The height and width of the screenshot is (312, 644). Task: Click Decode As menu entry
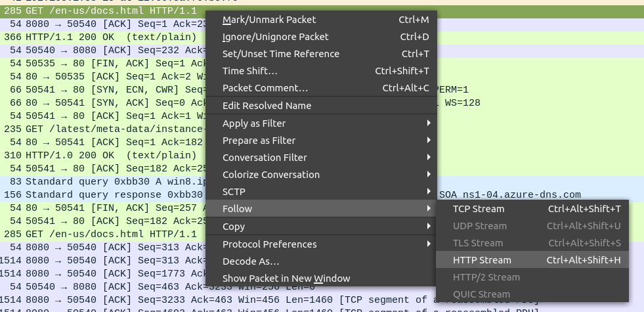(x=251, y=261)
